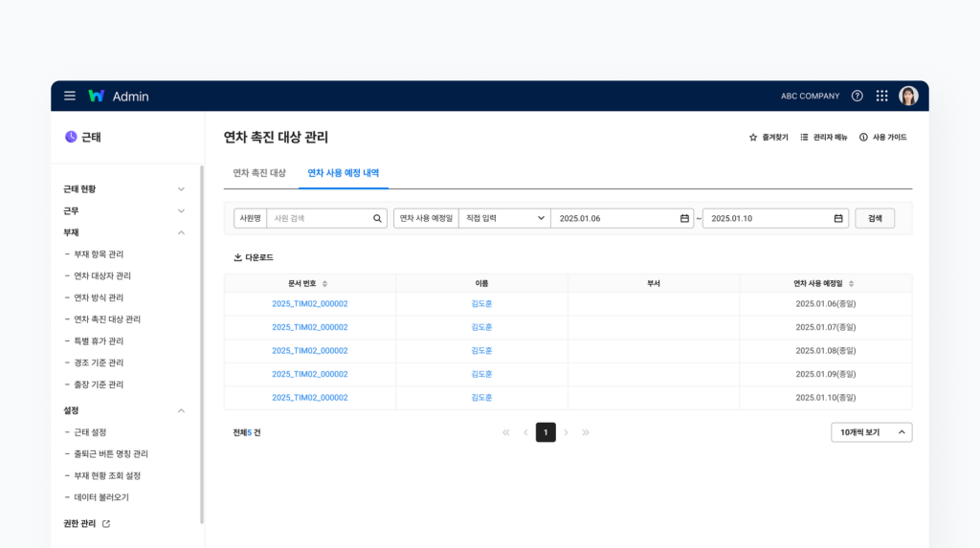Click the sidebar vertical scrollbar
The height and width of the screenshot is (548, 980).
point(202,344)
